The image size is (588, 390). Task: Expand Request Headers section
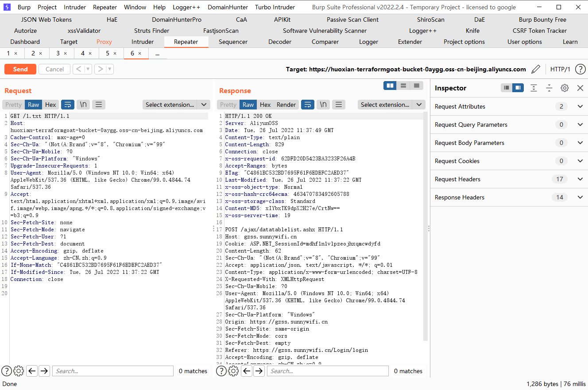coord(580,179)
